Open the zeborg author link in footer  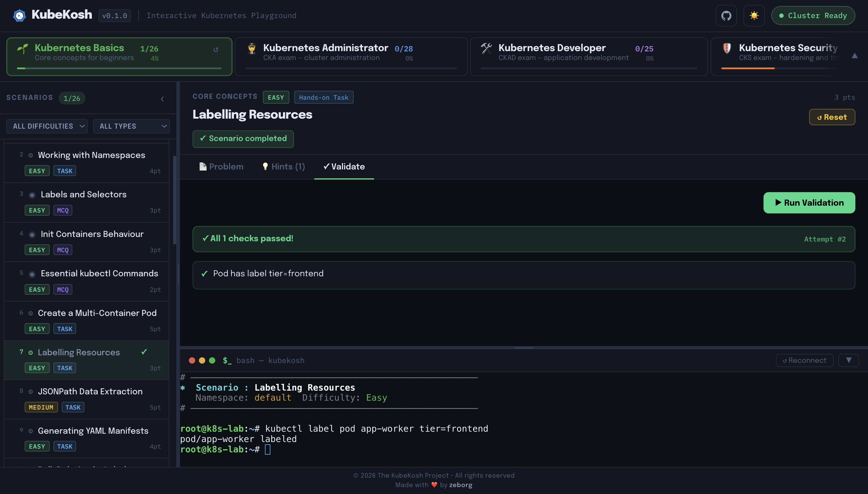click(460, 485)
